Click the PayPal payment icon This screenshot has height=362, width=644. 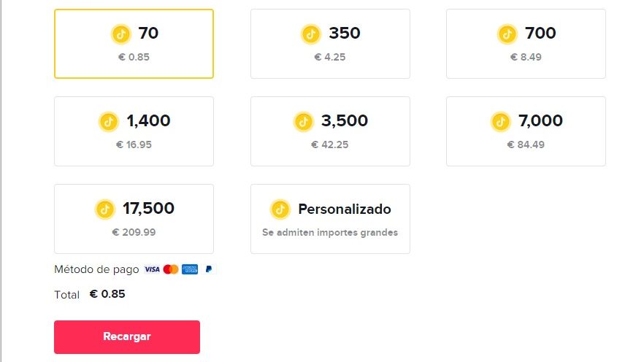pyautogui.click(x=209, y=269)
